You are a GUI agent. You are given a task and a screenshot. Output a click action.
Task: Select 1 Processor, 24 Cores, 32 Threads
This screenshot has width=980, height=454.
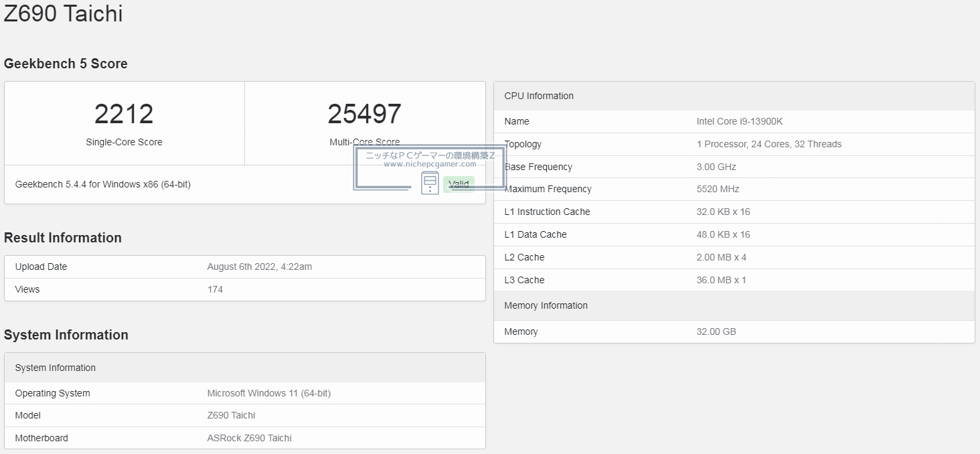pos(769,144)
